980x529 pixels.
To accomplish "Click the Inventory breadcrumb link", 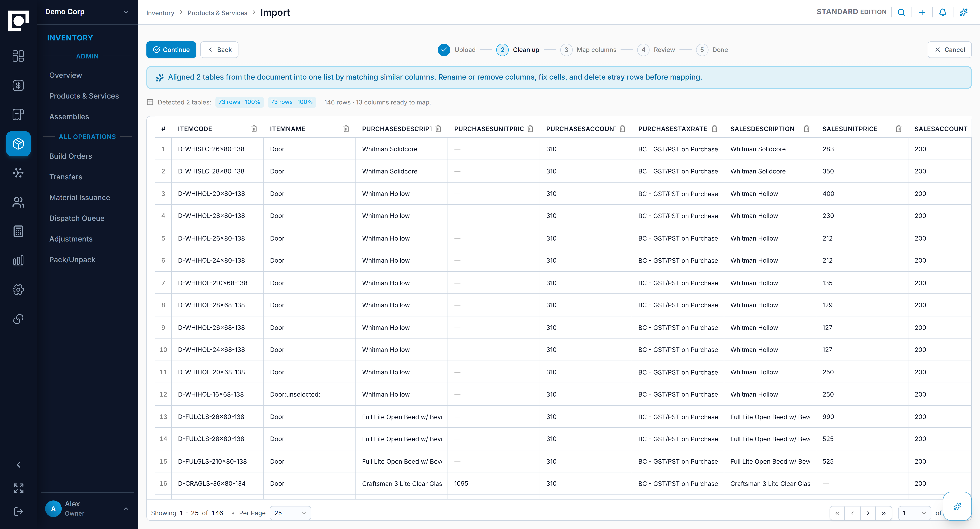I will pyautogui.click(x=160, y=13).
